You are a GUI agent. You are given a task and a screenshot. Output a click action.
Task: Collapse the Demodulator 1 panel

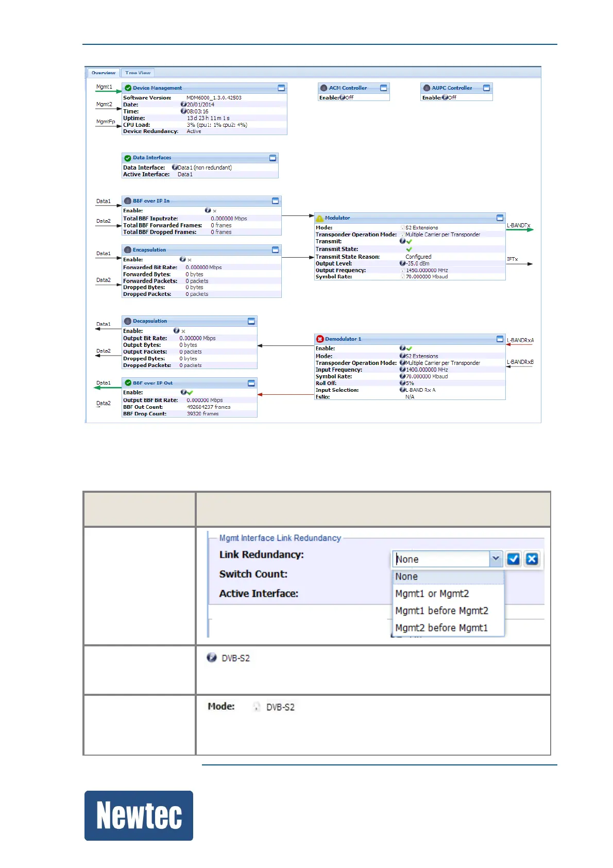pos(500,339)
